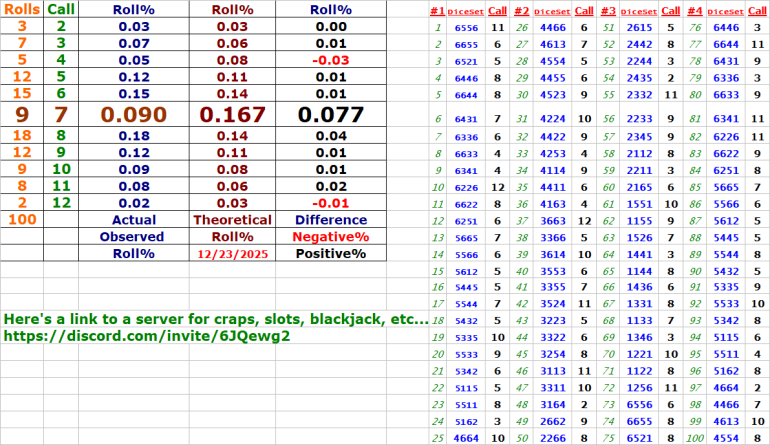Select the red -0.03 difference cell

(330, 59)
